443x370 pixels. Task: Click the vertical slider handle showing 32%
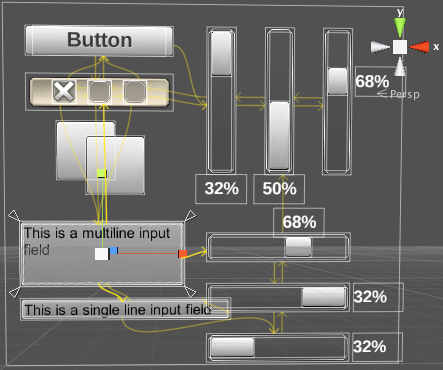point(221,53)
